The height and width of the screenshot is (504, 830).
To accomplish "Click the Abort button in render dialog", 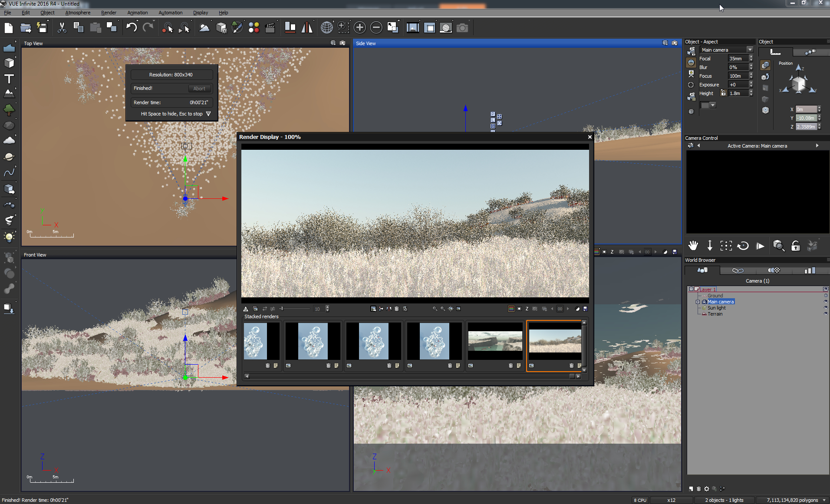I will coord(199,89).
